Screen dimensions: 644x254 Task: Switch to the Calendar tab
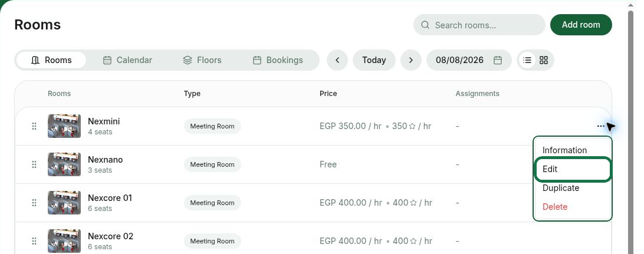pyautogui.click(x=127, y=60)
